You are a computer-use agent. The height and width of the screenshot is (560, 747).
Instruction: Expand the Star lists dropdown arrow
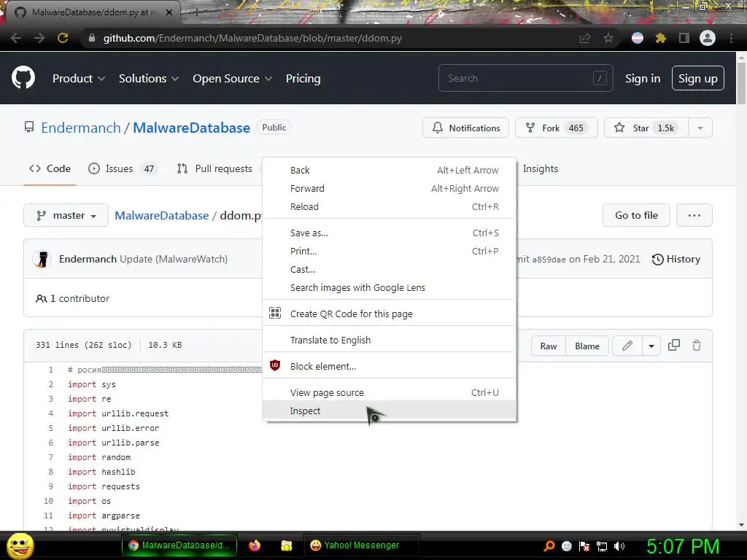[x=700, y=128]
